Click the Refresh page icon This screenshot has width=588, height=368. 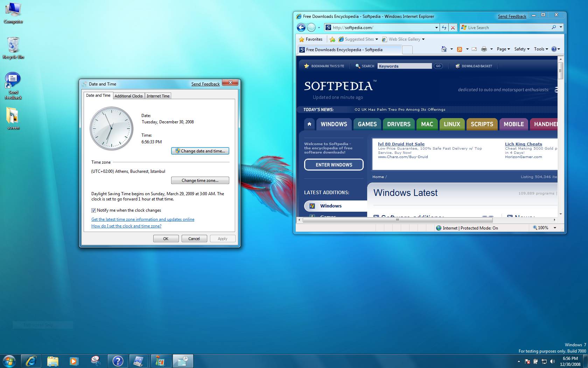444,27
